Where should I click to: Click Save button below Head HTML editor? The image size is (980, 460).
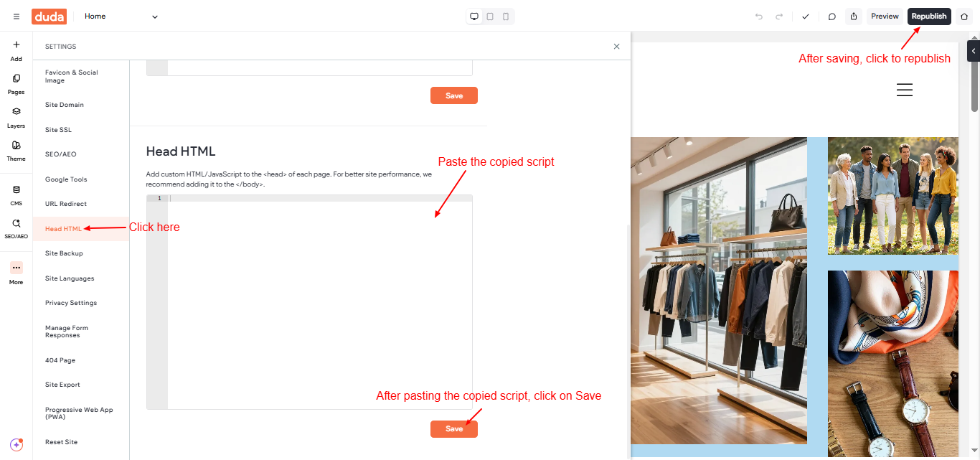[x=453, y=428]
